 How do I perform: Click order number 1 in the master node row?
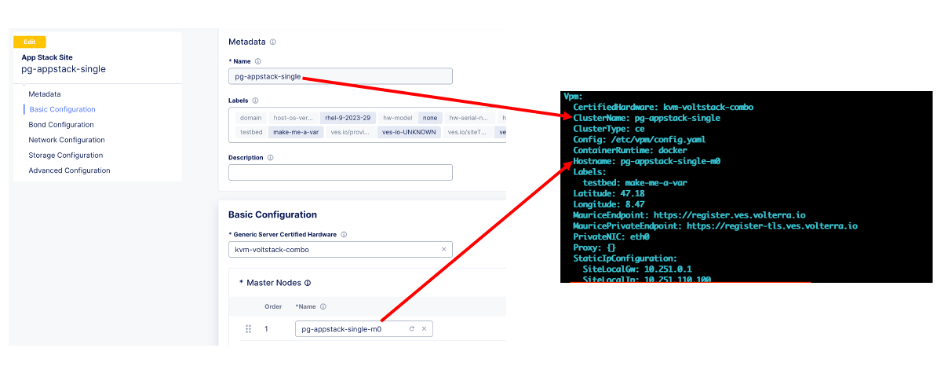click(266, 329)
